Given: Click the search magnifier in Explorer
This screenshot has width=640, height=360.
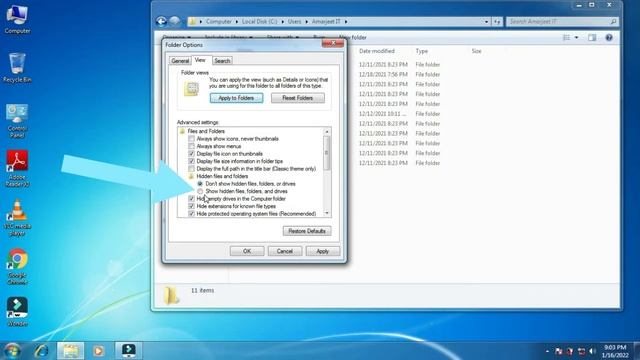Looking at the screenshot, I should (x=613, y=21).
